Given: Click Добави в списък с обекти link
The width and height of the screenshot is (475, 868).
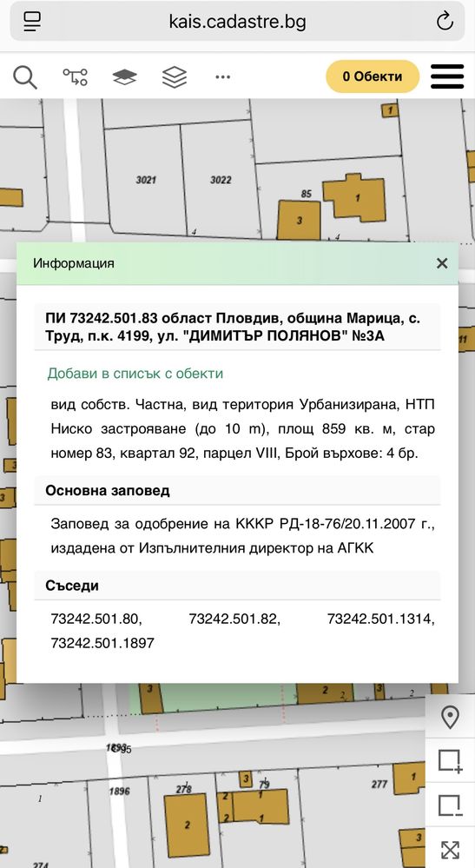Looking at the screenshot, I should tap(135, 373).
